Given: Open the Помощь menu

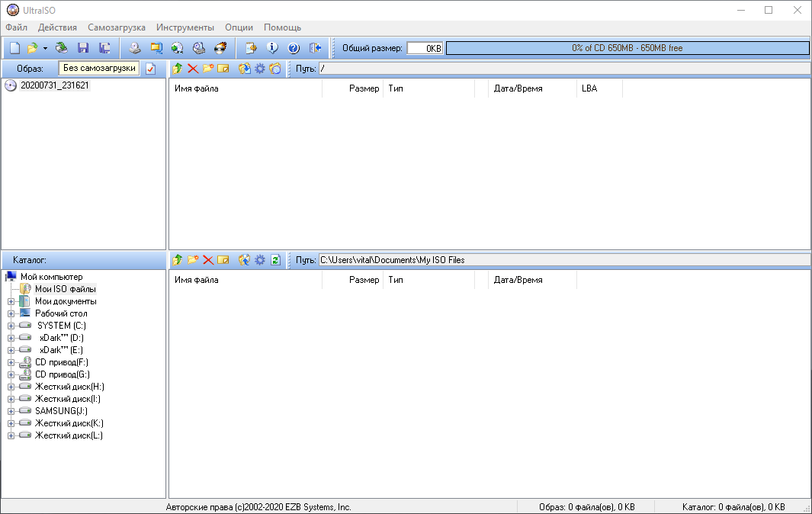Looking at the screenshot, I should click(282, 27).
